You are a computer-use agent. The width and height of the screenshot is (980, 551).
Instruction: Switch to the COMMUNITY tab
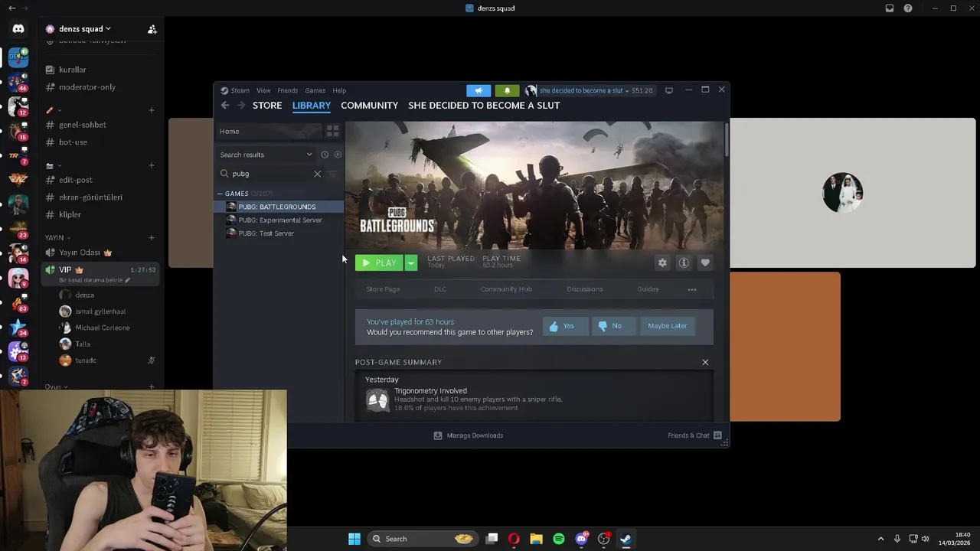pyautogui.click(x=370, y=106)
